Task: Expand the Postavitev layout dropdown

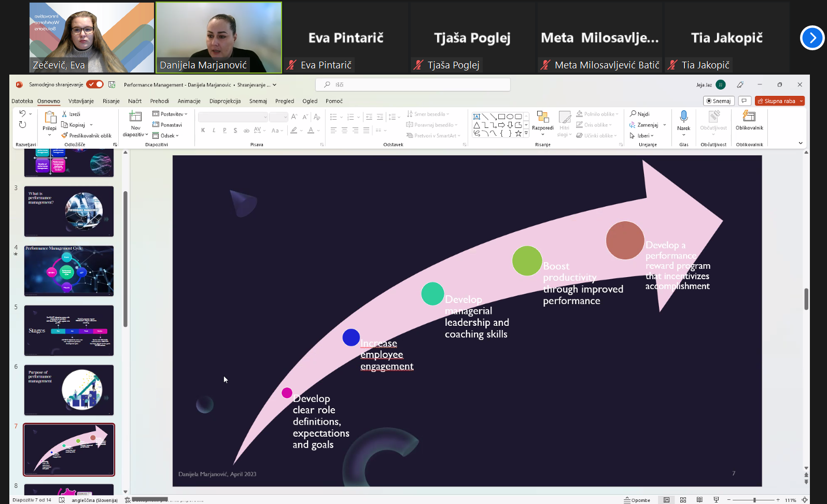Action: point(170,114)
